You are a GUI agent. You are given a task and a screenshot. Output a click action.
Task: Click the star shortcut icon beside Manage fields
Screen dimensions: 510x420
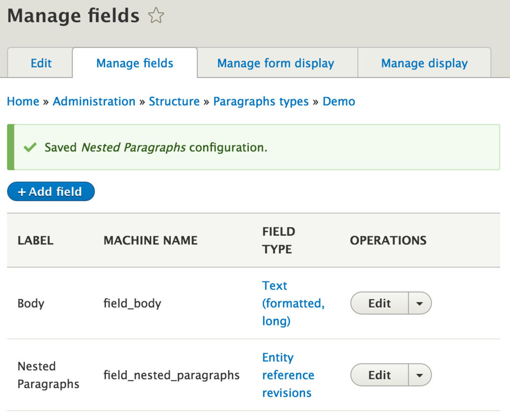tap(156, 16)
